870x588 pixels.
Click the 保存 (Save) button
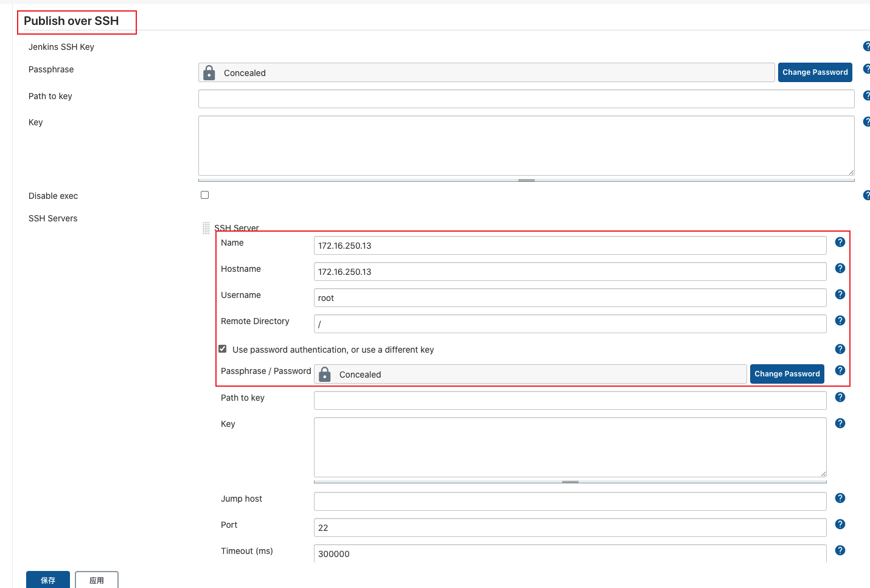click(x=48, y=580)
